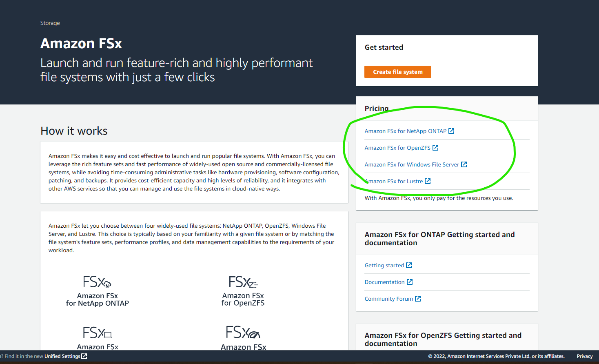The width and height of the screenshot is (599, 364).
Task: Open the ONTAP Getting started link
Action: (384, 265)
